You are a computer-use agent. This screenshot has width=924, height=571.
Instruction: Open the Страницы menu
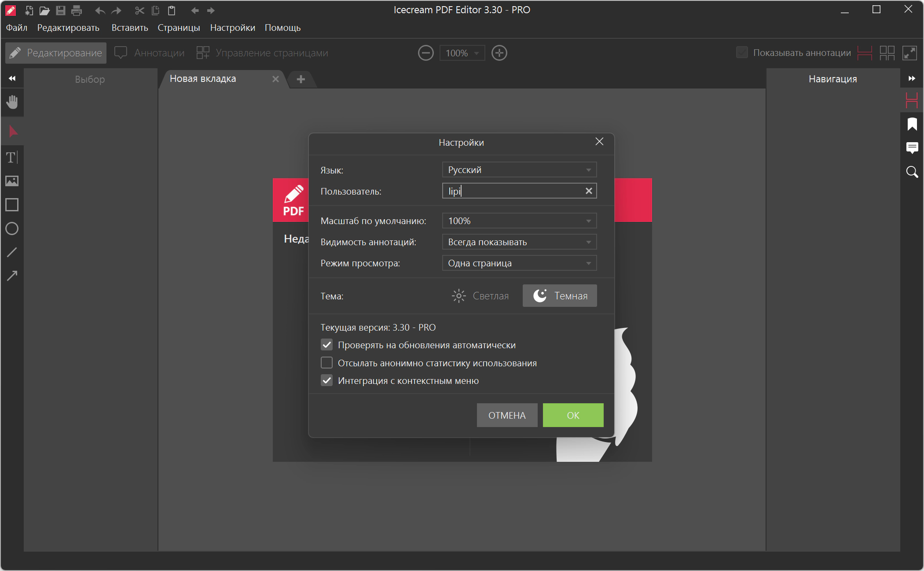click(x=179, y=28)
